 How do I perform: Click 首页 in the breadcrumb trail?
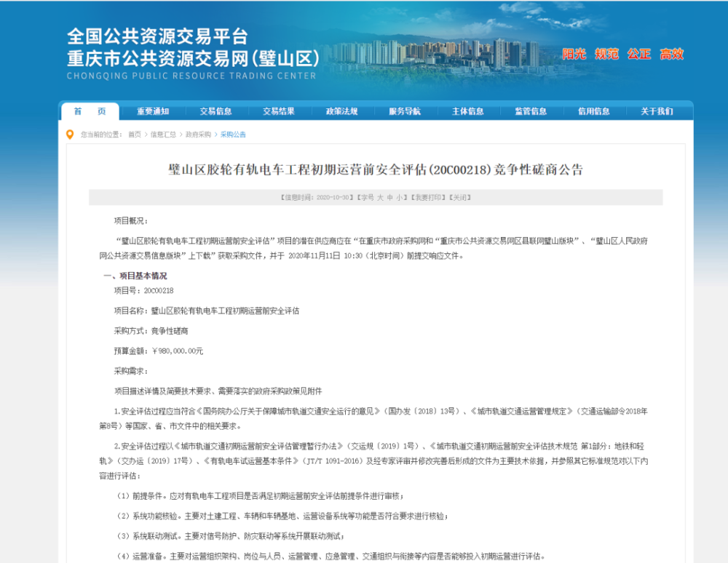(135, 135)
